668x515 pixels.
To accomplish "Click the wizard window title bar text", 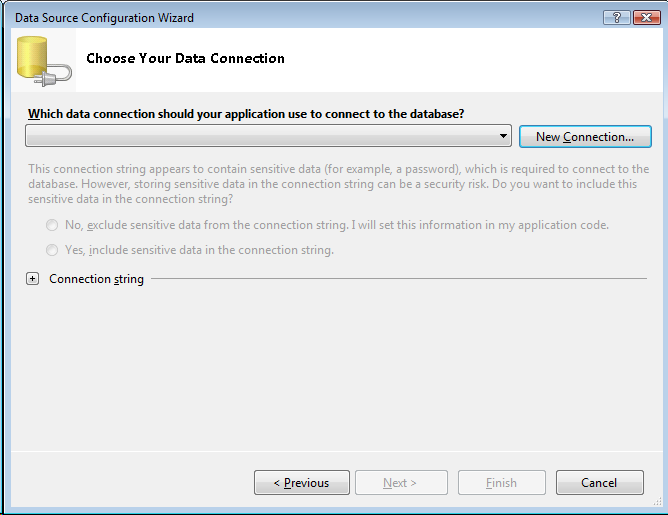I will pos(104,18).
